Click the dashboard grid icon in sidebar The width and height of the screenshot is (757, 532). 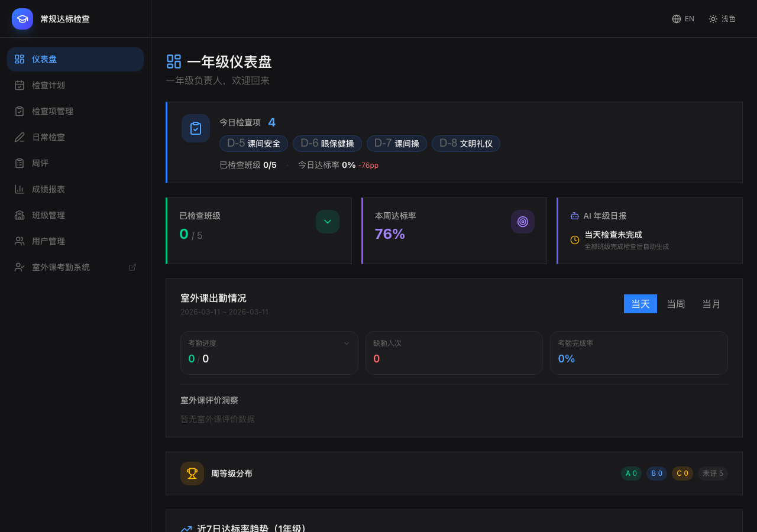[x=20, y=59]
